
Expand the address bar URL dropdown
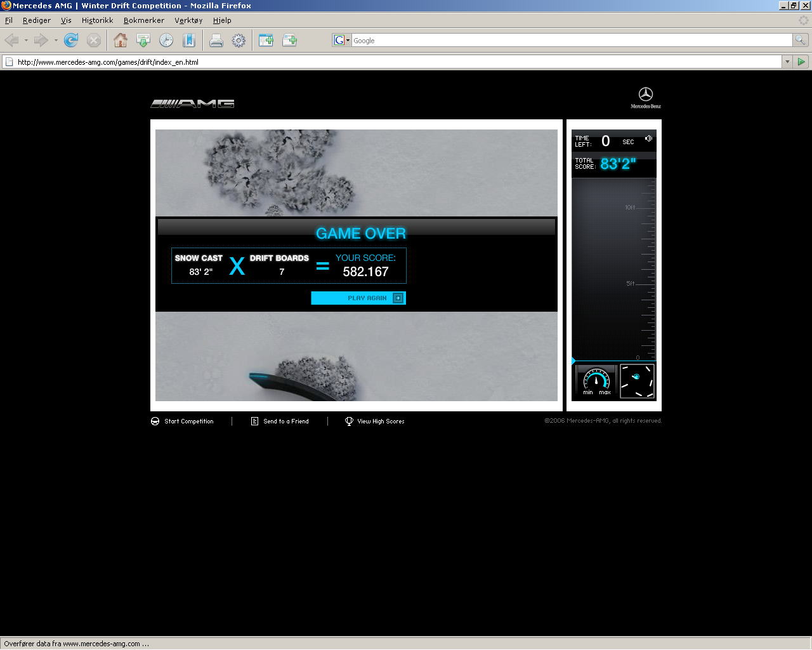click(787, 62)
